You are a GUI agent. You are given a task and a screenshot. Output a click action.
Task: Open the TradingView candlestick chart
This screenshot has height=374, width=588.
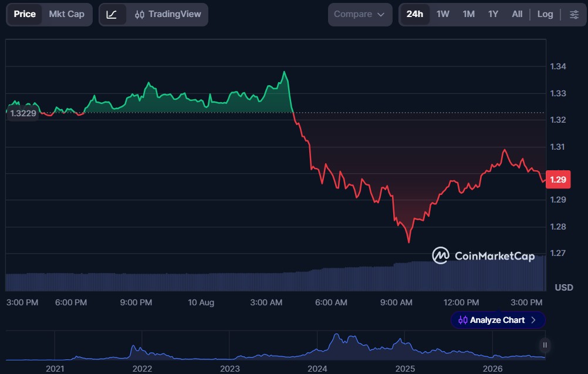coord(168,14)
